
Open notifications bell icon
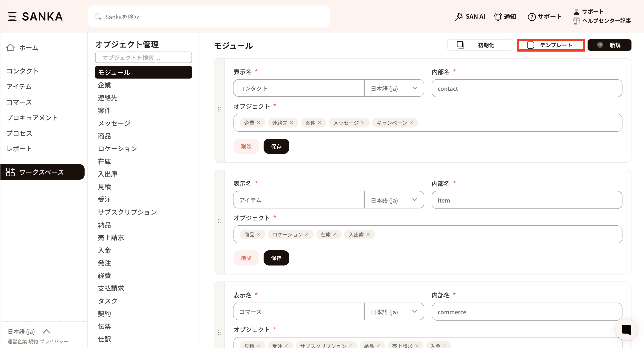click(498, 17)
